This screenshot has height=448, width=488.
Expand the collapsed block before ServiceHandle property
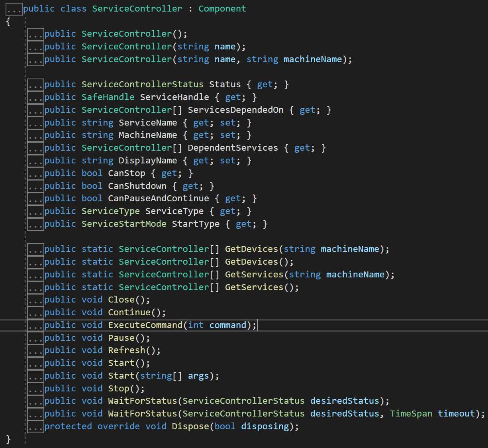[x=36, y=98]
